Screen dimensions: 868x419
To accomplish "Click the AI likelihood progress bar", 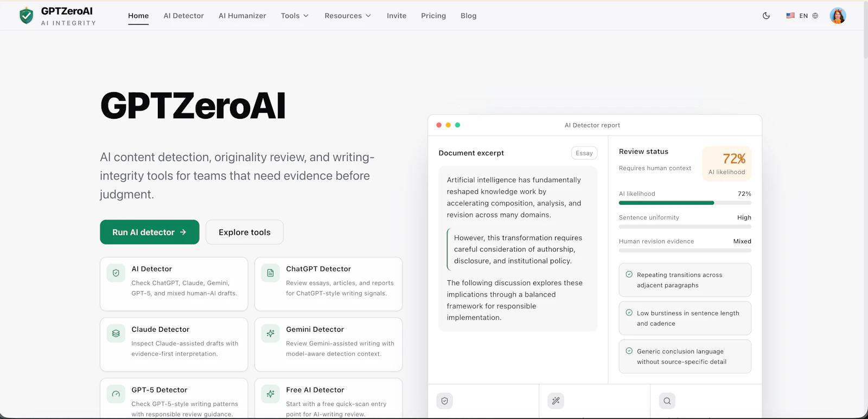I will click(685, 203).
